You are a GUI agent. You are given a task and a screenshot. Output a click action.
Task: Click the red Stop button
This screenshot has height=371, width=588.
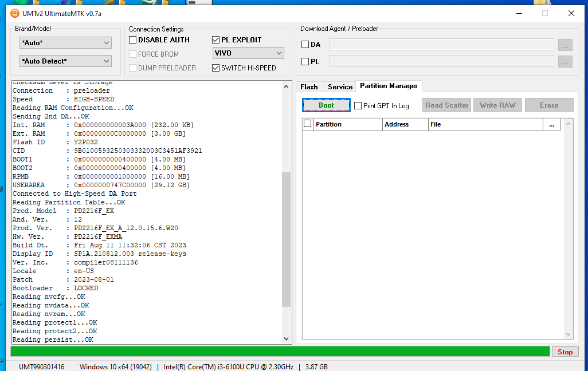(x=565, y=352)
